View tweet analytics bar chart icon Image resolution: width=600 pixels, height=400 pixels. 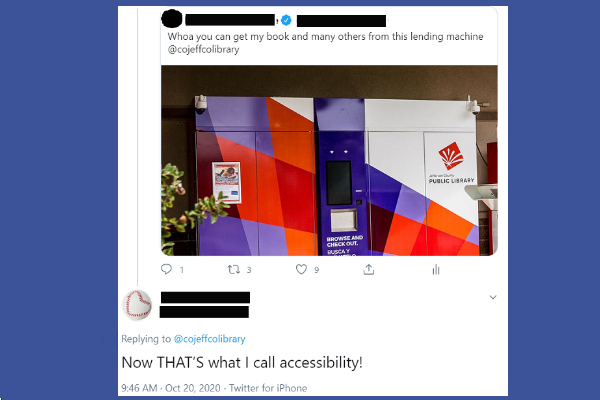[x=436, y=270]
